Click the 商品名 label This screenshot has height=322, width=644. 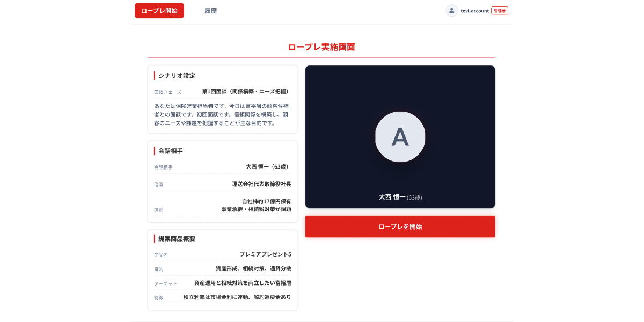coord(161,255)
